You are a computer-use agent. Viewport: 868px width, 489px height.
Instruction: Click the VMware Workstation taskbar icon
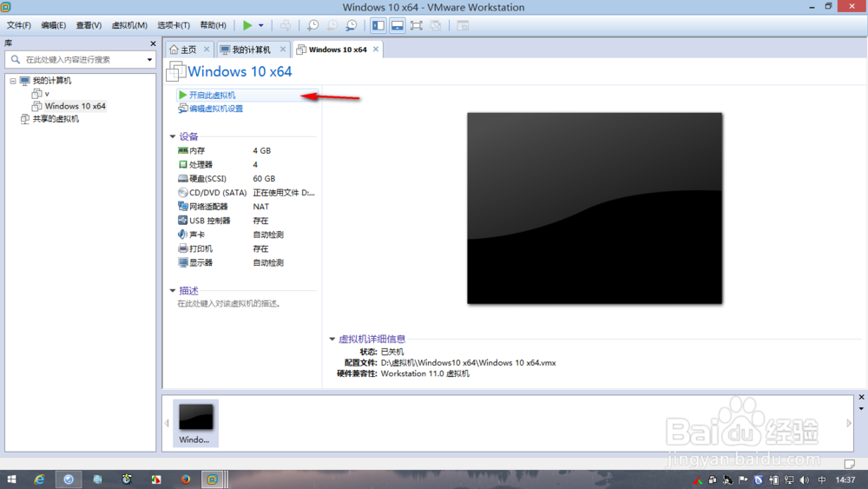pos(213,479)
